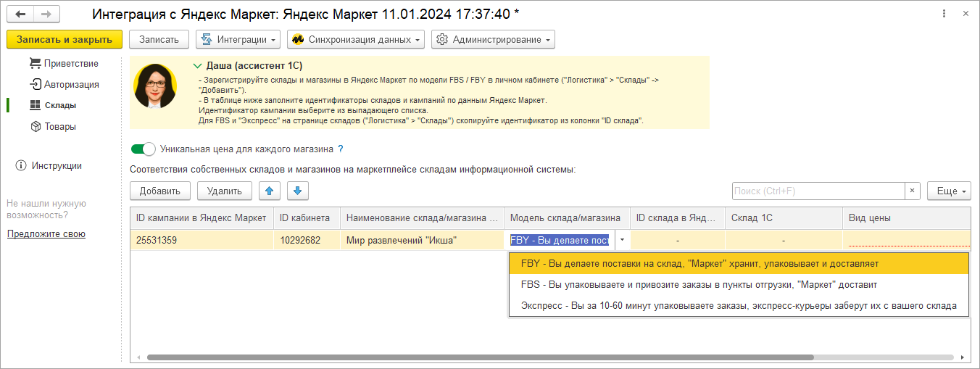Open the Товары section

[53, 126]
